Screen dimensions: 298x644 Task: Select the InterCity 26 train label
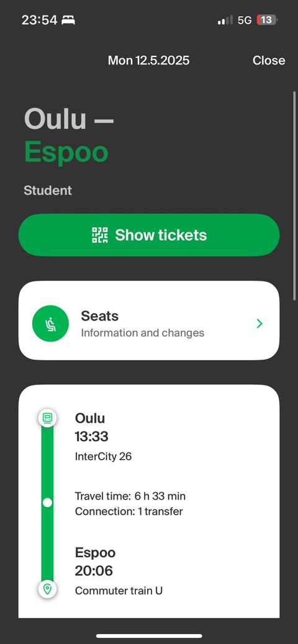pyautogui.click(x=103, y=456)
